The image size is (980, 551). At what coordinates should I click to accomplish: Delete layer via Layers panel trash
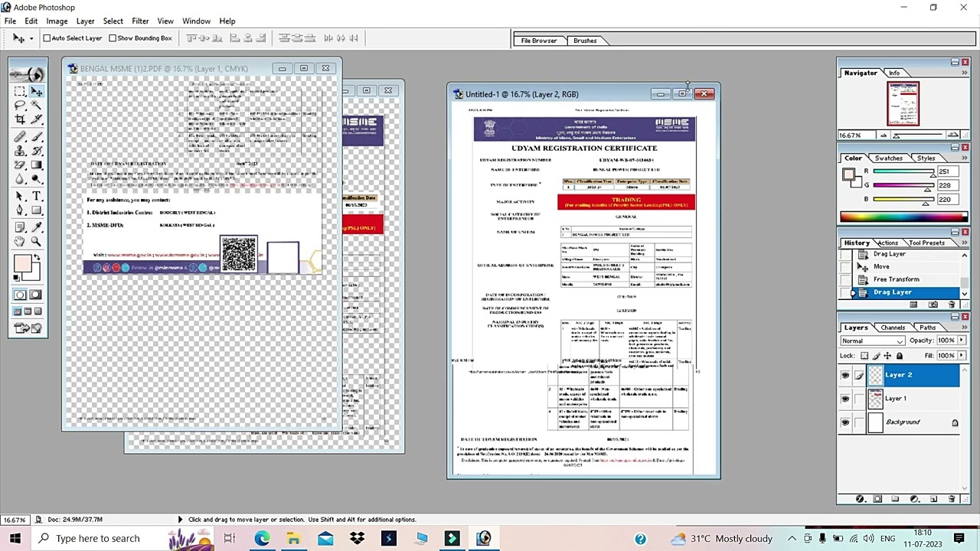coord(952,498)
